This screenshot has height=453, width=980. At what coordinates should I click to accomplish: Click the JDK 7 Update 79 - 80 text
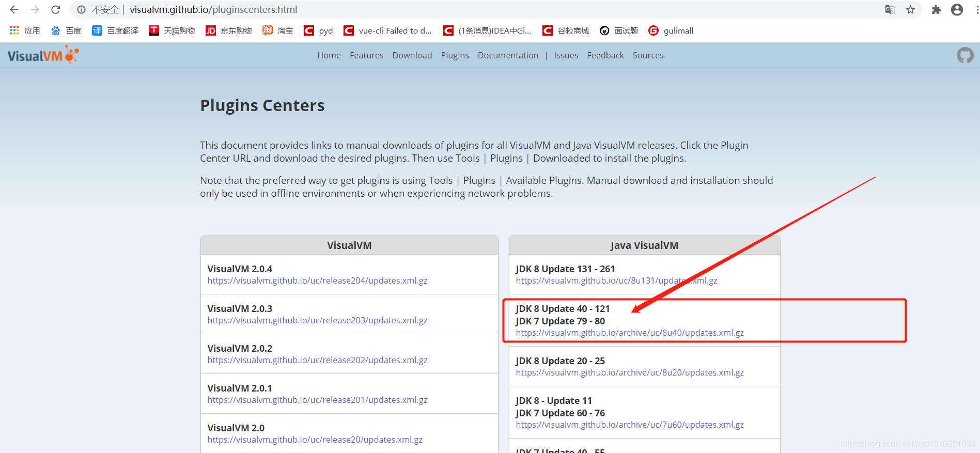560,321
